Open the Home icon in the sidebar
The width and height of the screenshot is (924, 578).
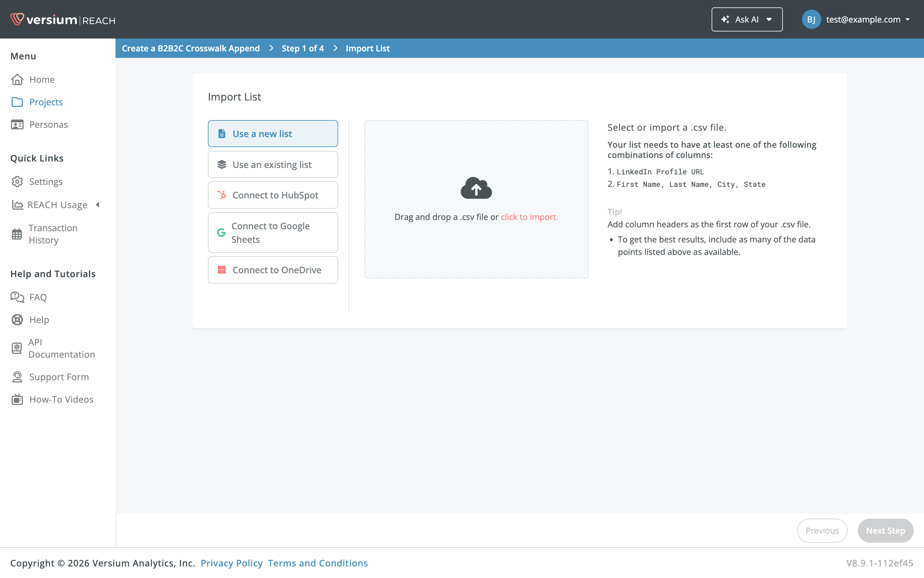(x=17, y=80)
